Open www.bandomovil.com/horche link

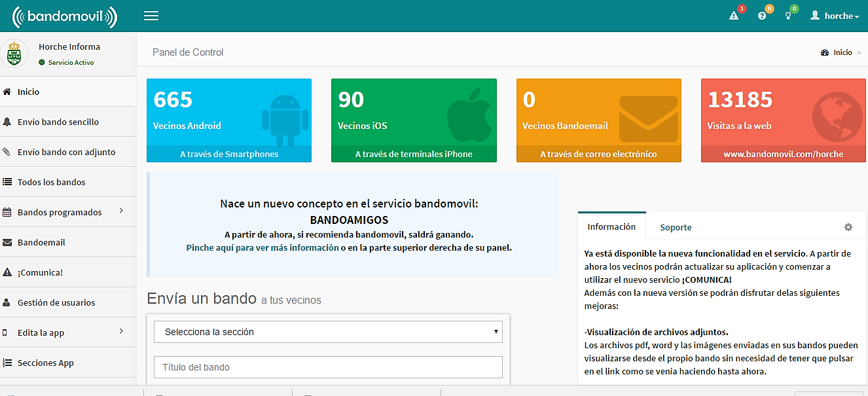784,154
